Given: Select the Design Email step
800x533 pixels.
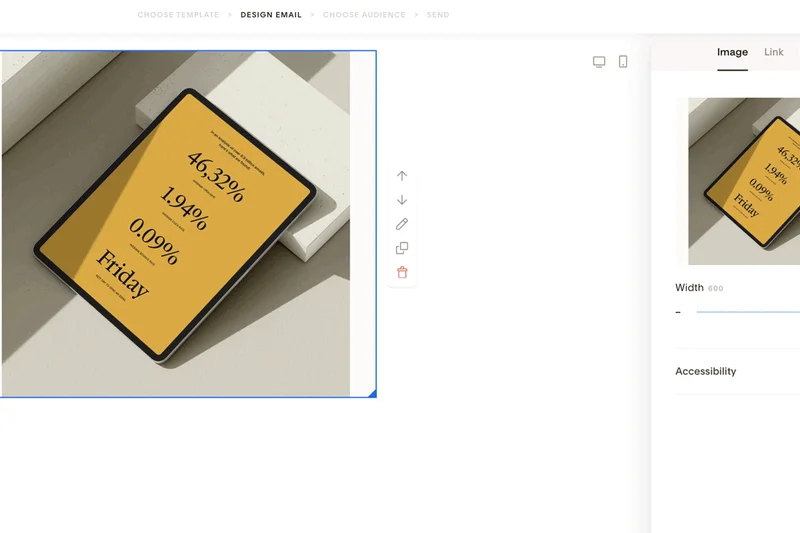Looking at the screenshot, I should tap(271, 15).
